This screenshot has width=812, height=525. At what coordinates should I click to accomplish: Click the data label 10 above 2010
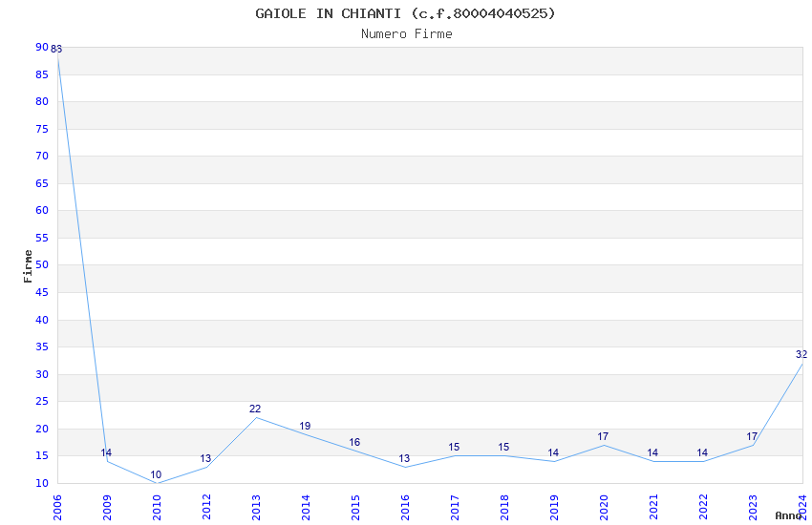click(156, 474)
